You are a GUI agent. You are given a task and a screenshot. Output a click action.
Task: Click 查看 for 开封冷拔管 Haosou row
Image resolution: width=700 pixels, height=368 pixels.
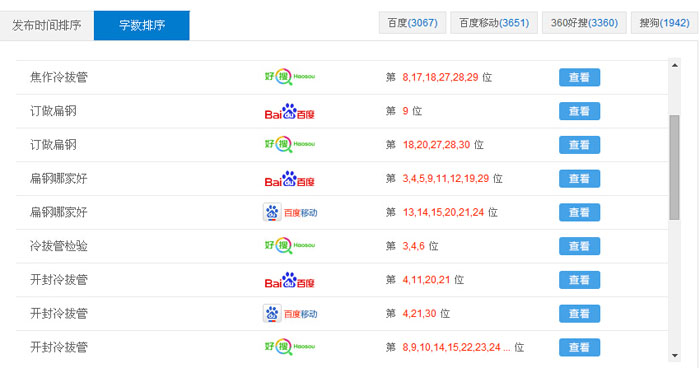pos(579,347)
